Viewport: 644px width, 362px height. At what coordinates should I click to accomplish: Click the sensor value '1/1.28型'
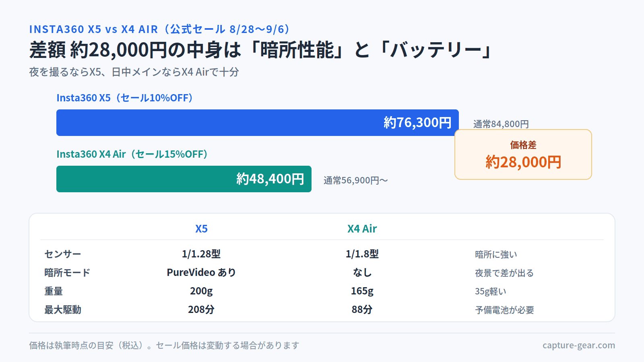[201, 254]
